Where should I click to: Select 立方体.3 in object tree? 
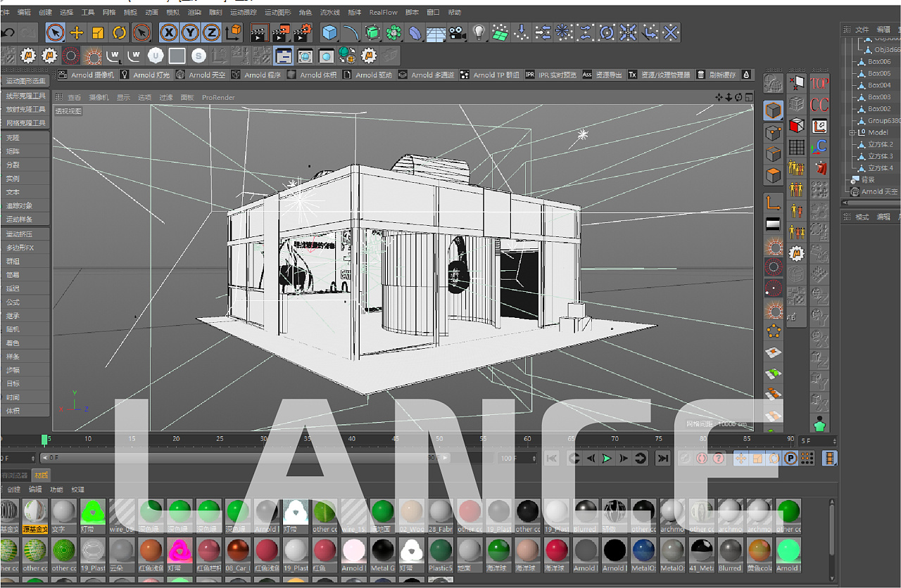click(x=880, y=156)
